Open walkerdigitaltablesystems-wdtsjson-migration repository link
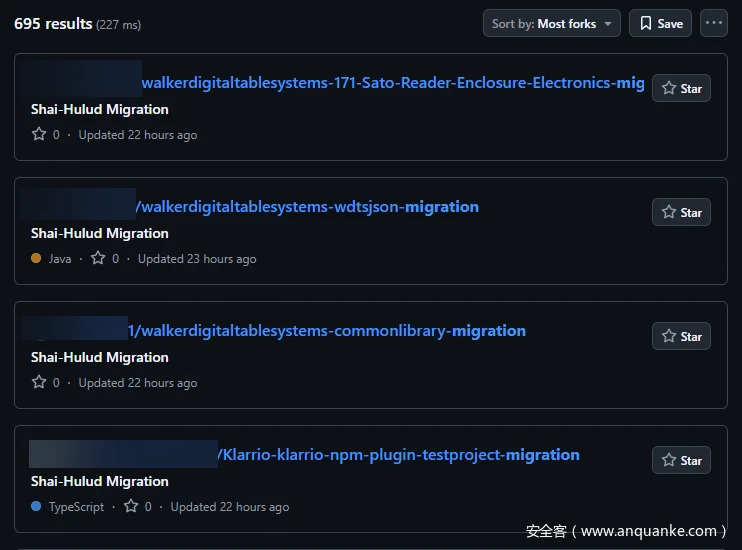The image size is (742, 550). point(309,207)
